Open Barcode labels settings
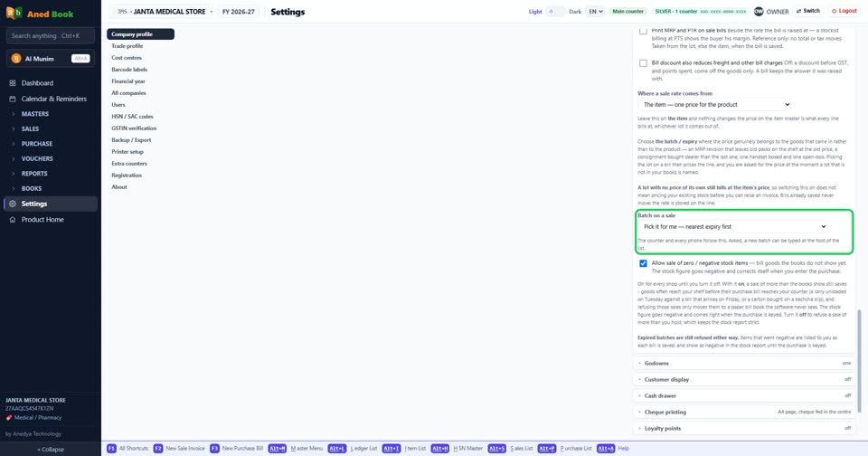 pos(141,70)
